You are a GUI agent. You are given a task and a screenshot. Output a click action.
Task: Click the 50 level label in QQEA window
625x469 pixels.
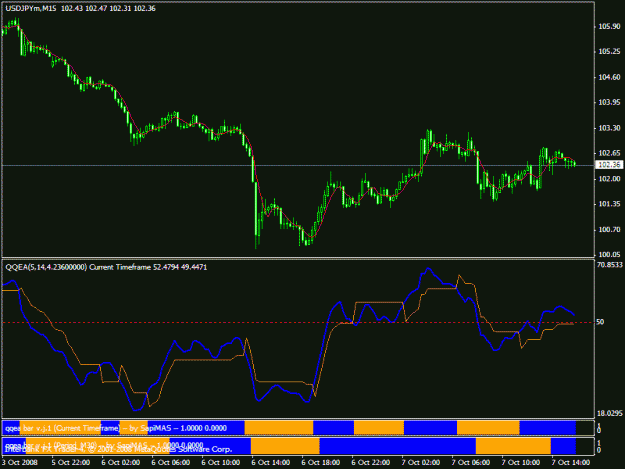point(600,322)
